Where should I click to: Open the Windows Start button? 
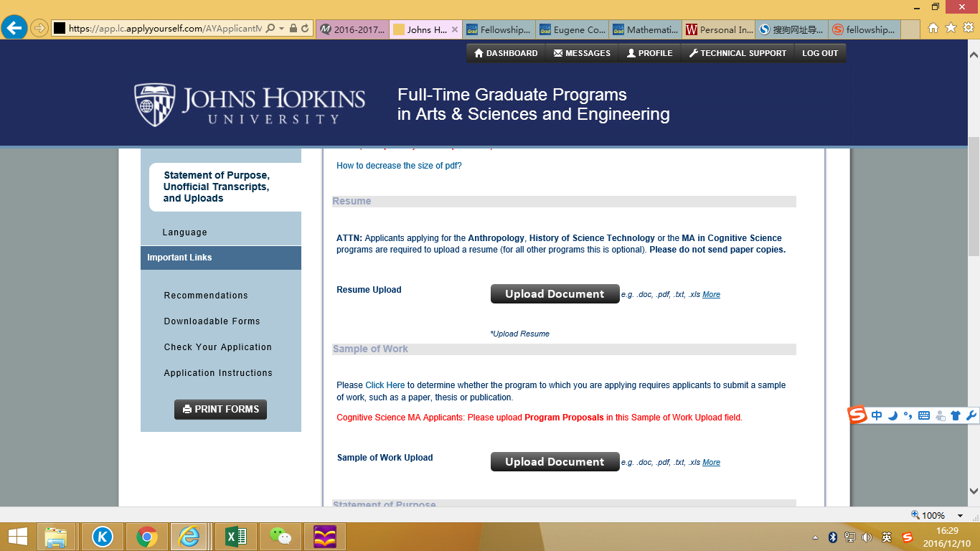pos(17,537)
